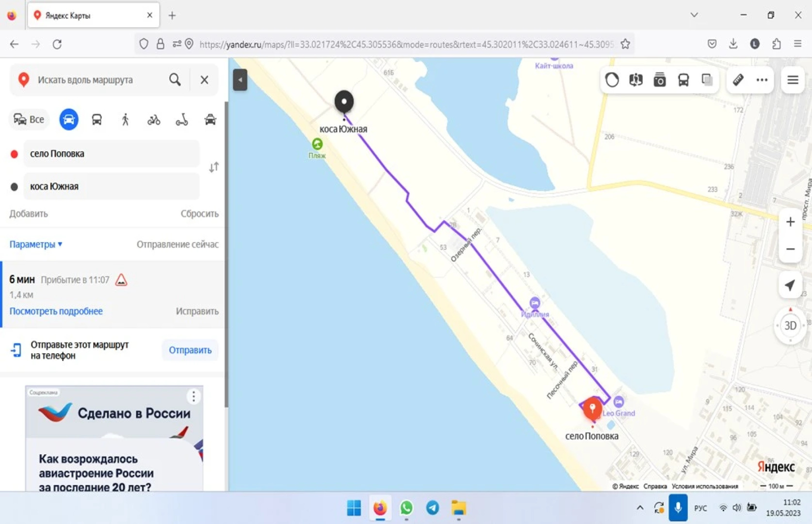
Task: Swap the route start and destination
Action: coord(214,167)
